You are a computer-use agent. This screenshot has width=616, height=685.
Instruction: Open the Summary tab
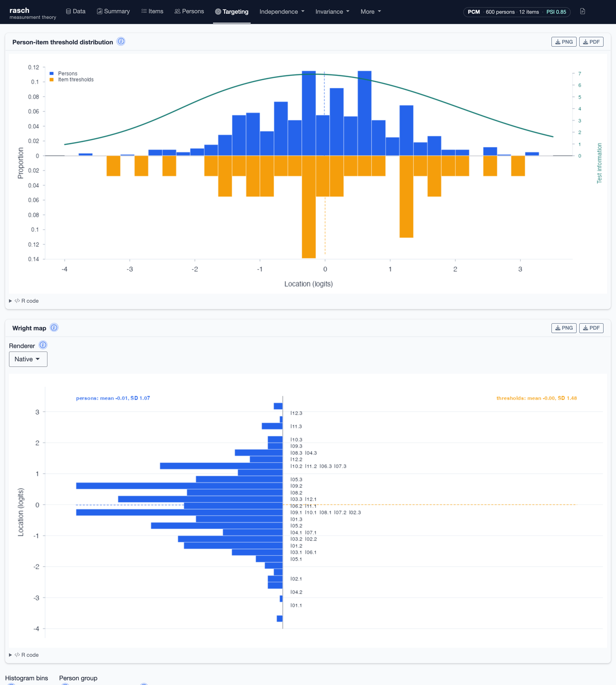113,12
